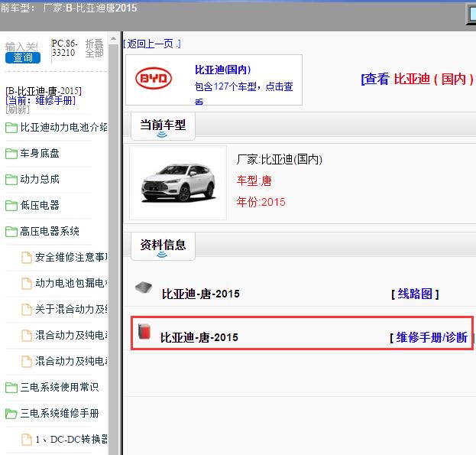Click open folder icon beside 三电系统维修手册
The height and width of the screenshot is (455, 476).
tap(11, 414)
